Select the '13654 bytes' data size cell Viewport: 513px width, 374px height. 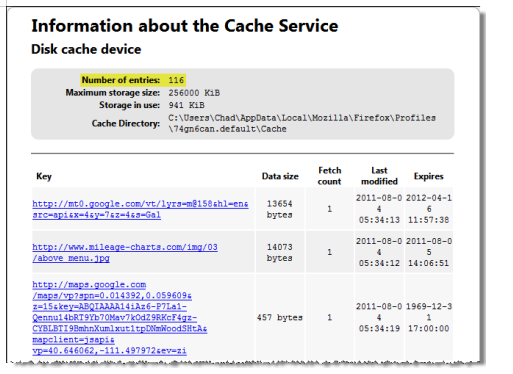pyautogui.click(x=280, y=209)
